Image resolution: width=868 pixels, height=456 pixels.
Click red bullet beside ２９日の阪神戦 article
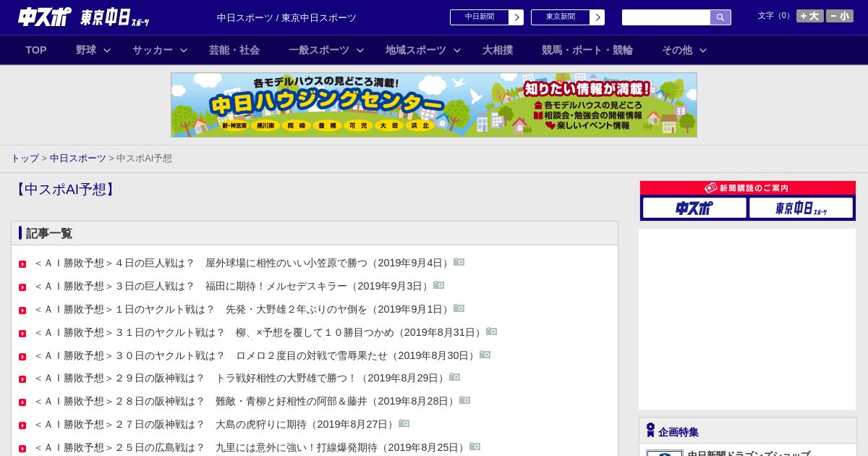pos(22,379)
